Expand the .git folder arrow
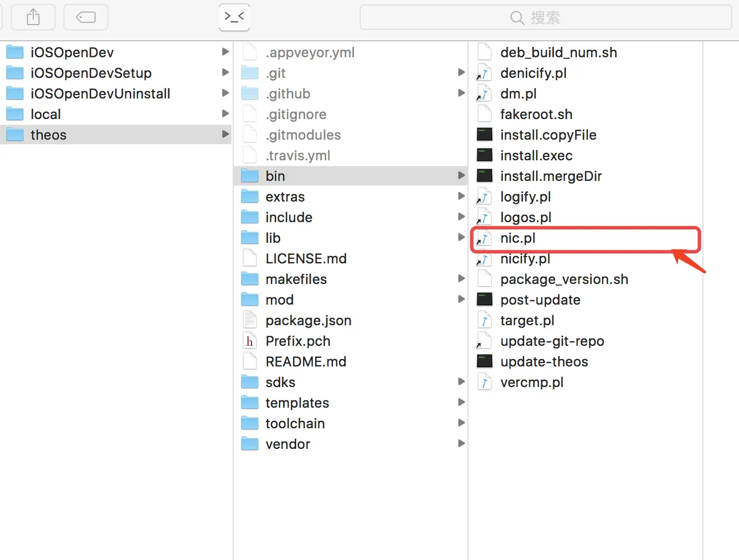Image resolution: width=739 pixels, height=560 pixels. click(x=461, y=72)
